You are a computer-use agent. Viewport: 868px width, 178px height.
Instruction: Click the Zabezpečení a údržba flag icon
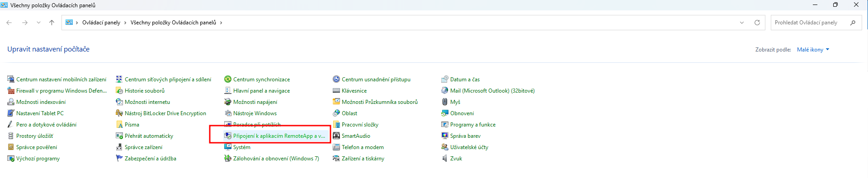click(119, 158)
